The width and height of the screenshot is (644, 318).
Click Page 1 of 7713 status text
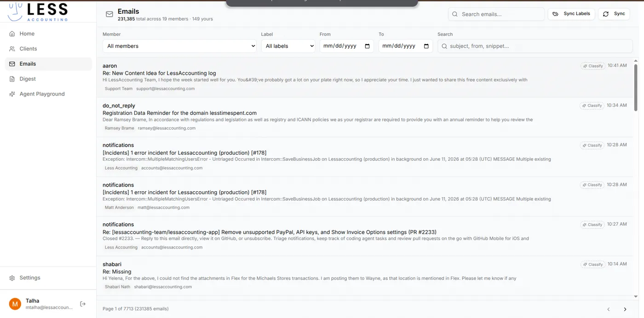point(135,309)
